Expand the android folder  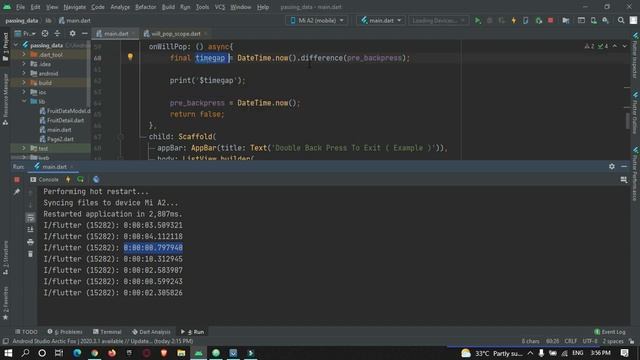pos(24,73)
